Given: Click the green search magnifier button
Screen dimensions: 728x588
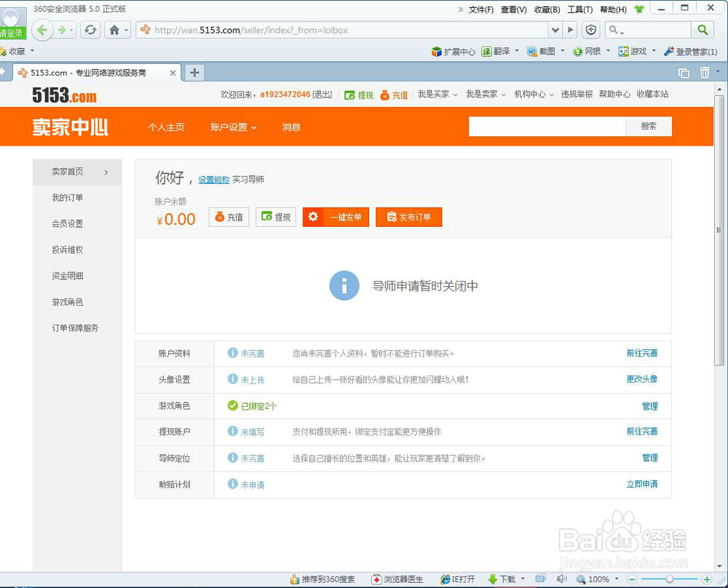Looking at the screenshot, I should [703, 30].
